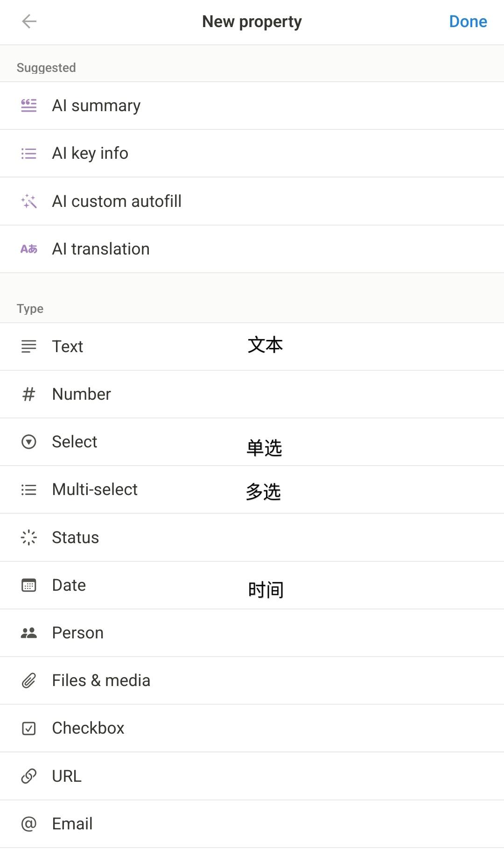
Task: Choose the AI custom autofill option
Action: 117,201
